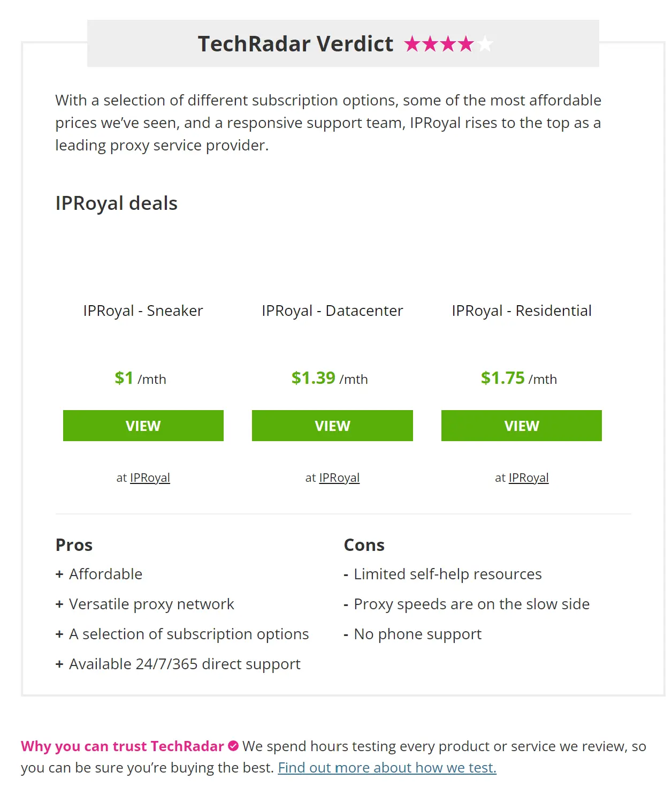This screenshot has width=672, height=787.
Task: Click the $1.39 /mth Datacenter price
Action: point(330,378)
